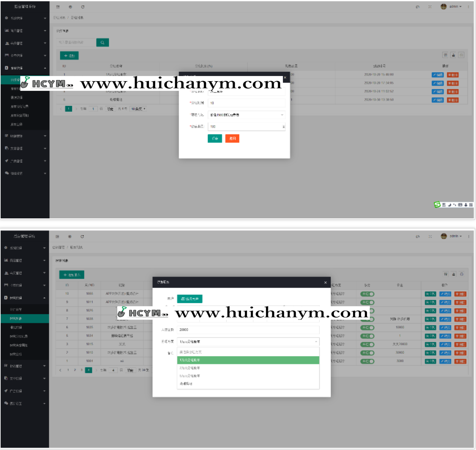
Task: Toggle status switch for row ID 10
Action: click(x=367, y=294)
